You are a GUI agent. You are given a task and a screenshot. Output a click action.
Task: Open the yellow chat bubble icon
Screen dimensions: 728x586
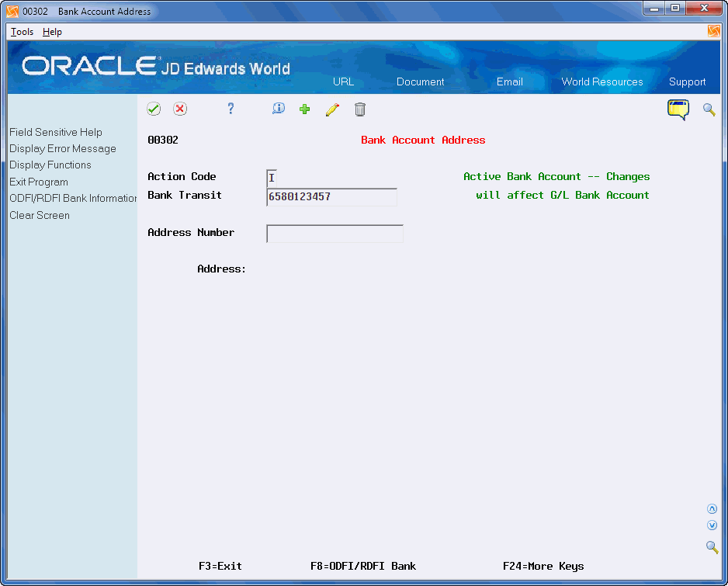(x=678, y=109)
